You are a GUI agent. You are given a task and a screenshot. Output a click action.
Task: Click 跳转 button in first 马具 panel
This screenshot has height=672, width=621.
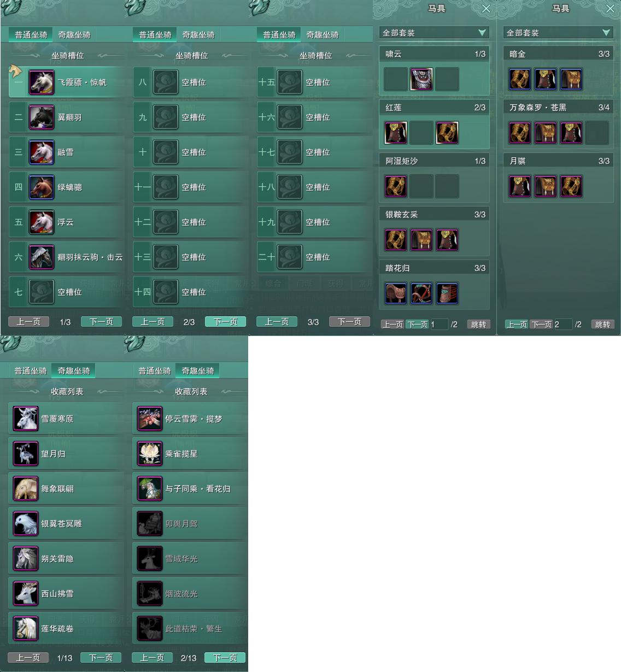478,325
